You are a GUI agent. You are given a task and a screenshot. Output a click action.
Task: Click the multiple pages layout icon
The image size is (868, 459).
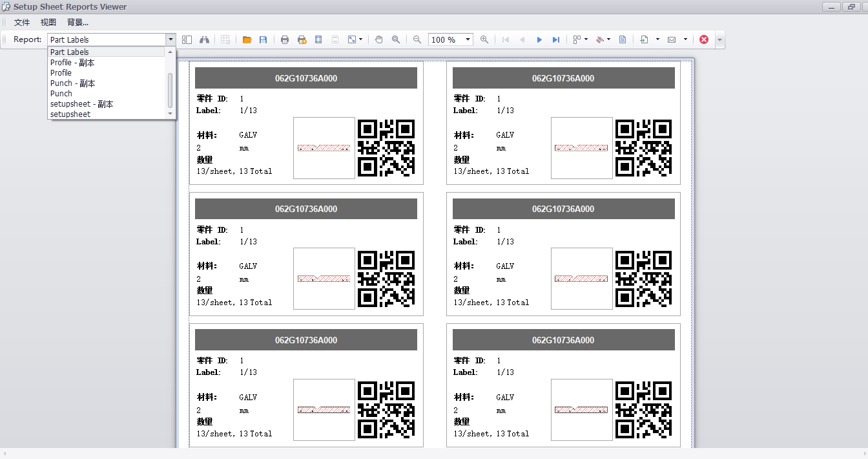(x=577, y=39)
